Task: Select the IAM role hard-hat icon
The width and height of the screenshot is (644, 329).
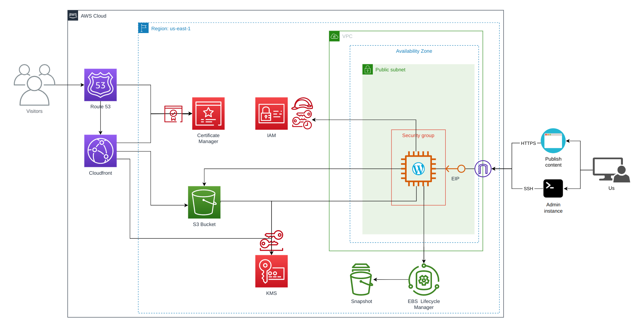Action: (x=302, y=104)
